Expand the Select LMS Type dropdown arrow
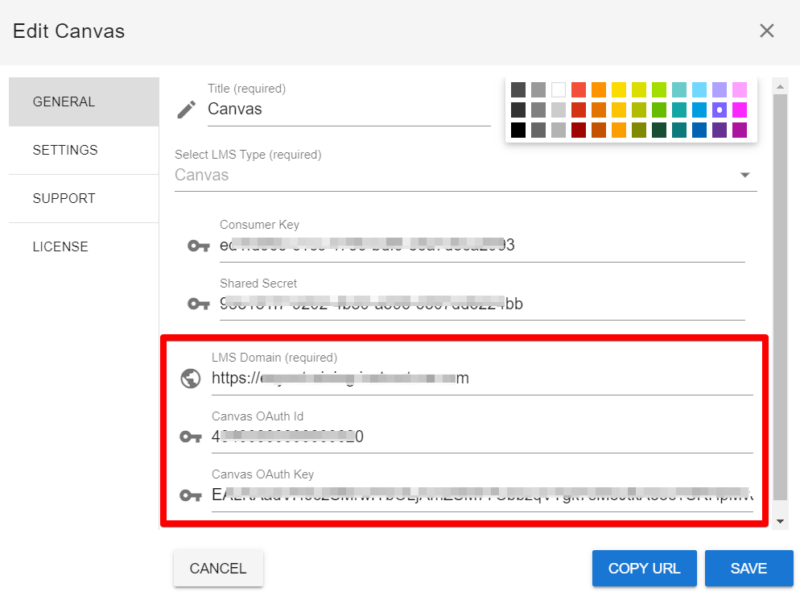The width and height of the screenshot is (800, 592). [744, 176]
